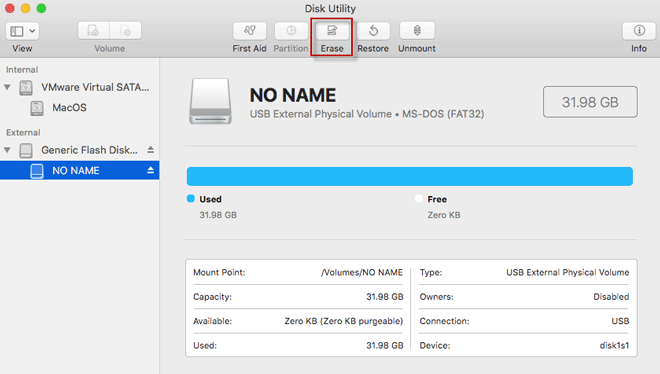Click the MacOS volume drive icon
This screenshot has height=374, width=660.
tap(37, 108)
